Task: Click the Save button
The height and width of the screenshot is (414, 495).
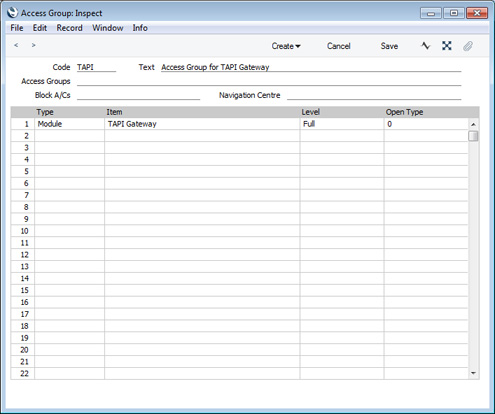Action: click(x=389, y=46)
